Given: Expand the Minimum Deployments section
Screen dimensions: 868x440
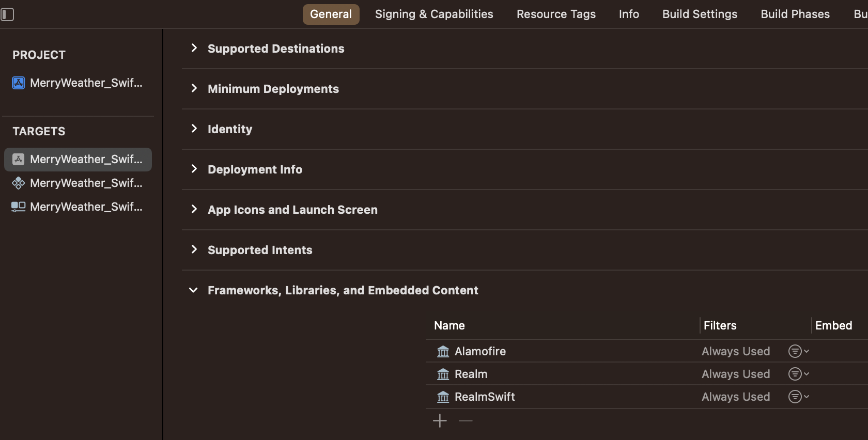Looking at the screenshot, I should (194, 88).
